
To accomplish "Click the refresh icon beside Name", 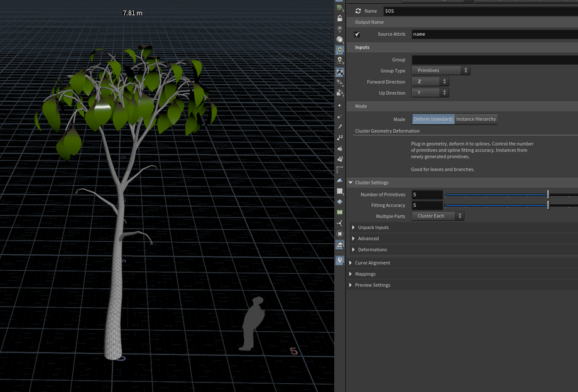I will click(358, 11).
